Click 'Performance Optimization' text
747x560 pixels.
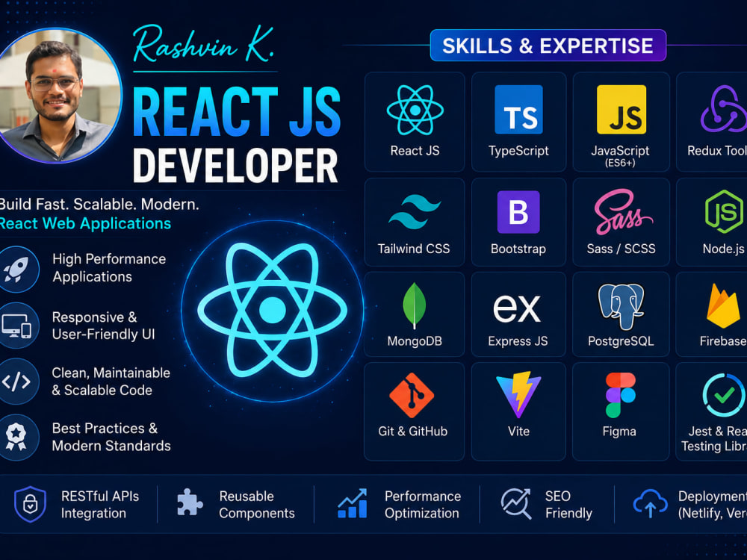423,505
